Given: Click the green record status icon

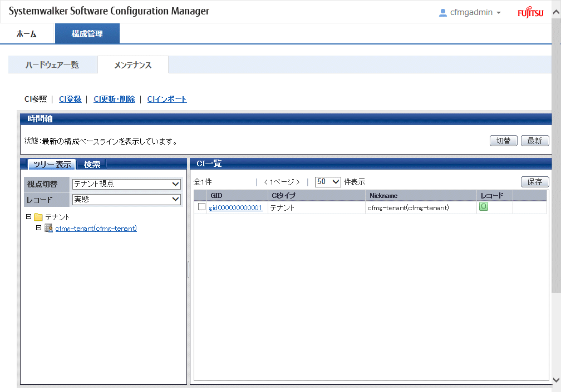Looking at the screenshot, I should coord(483,206).
